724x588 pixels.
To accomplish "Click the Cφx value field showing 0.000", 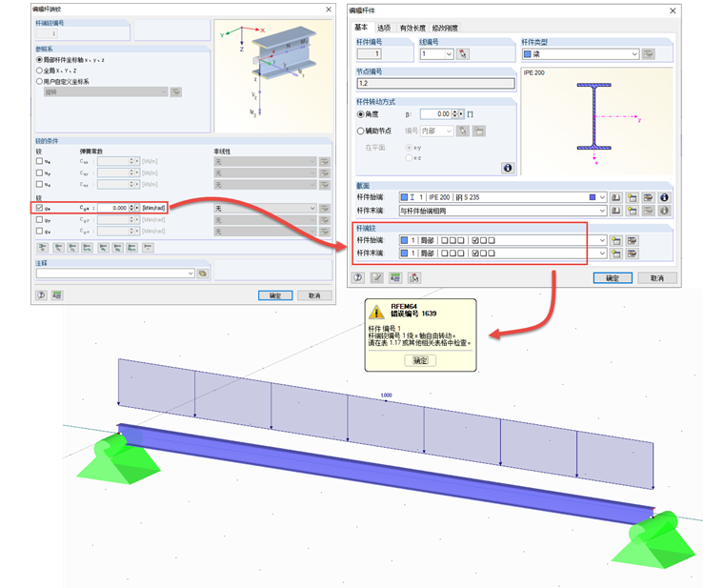I will [x=113, y=208].
